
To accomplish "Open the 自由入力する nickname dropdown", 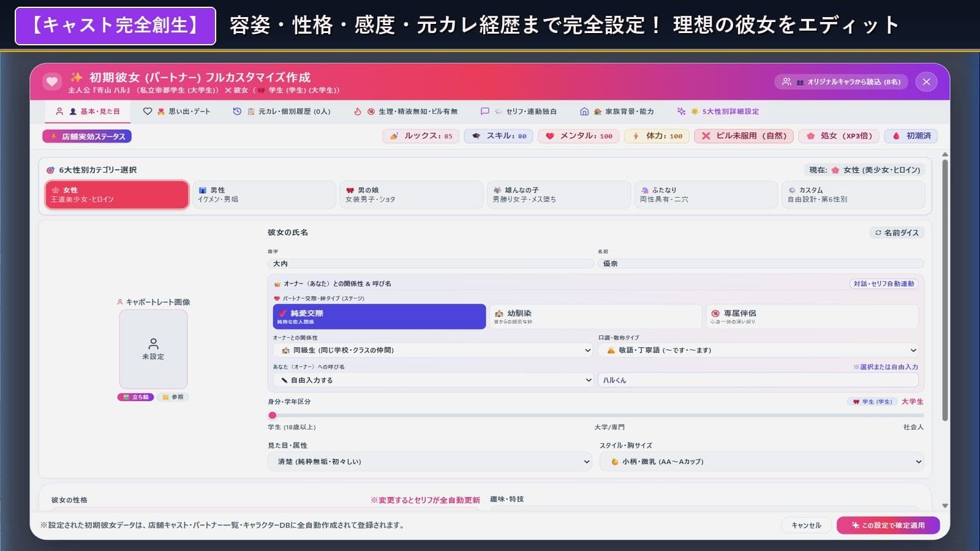I will (x=433, y=380).
